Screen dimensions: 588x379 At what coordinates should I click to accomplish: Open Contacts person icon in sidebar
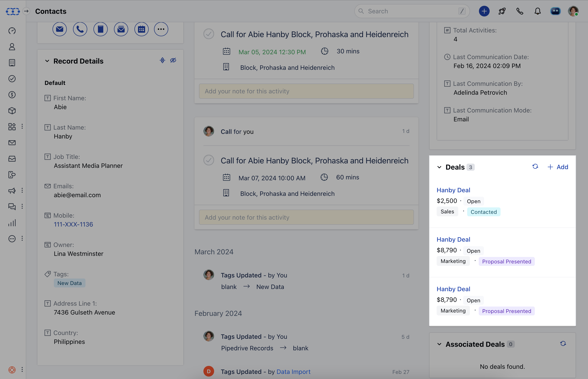coord(12,47)
